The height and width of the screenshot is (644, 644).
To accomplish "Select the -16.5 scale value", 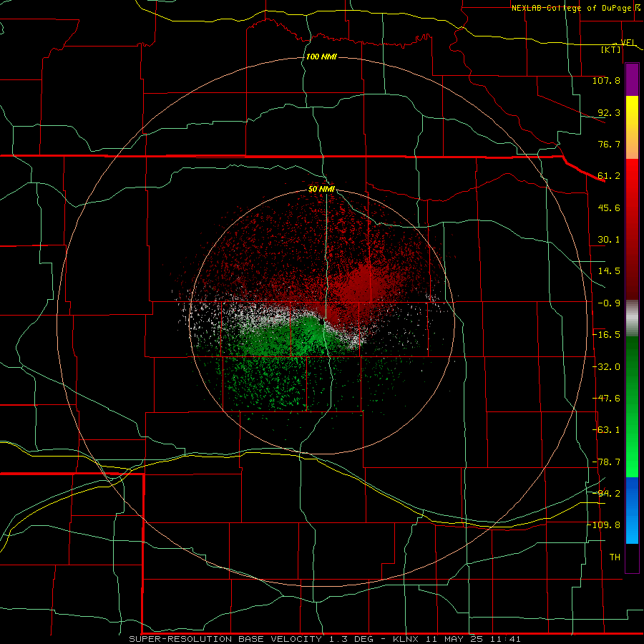I will coord(606,335).
